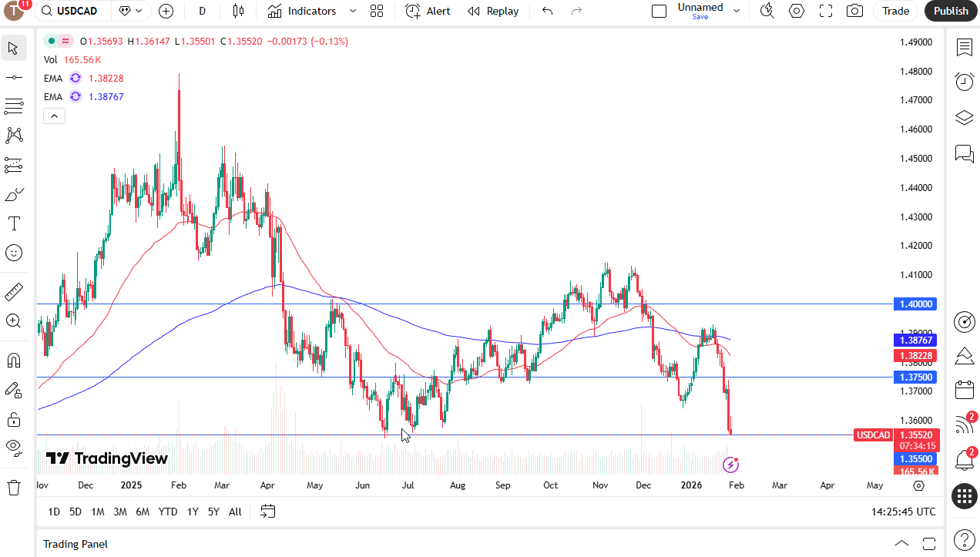The width and height of the screenshot is (980, 557).
Task: Collapse the indicator legend
Action: pyautogui.click(x=54, y=116)
